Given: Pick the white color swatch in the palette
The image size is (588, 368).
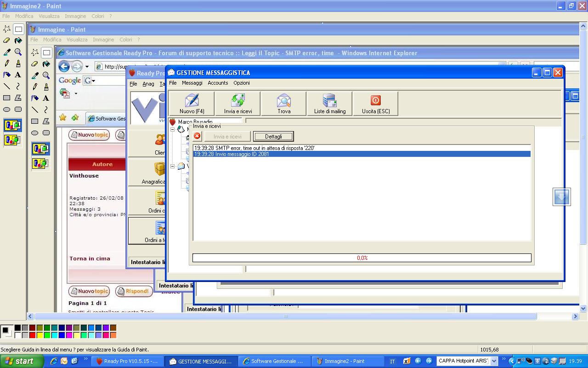Looking at the screenshot, I should tap(17, 335).
